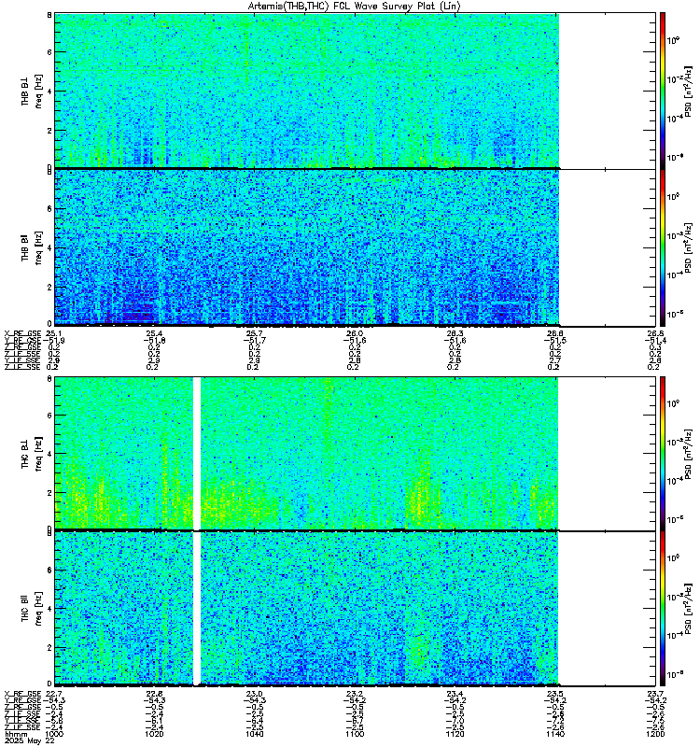Click the 'THB B∥ freq [Hz]' axis label

32,247
